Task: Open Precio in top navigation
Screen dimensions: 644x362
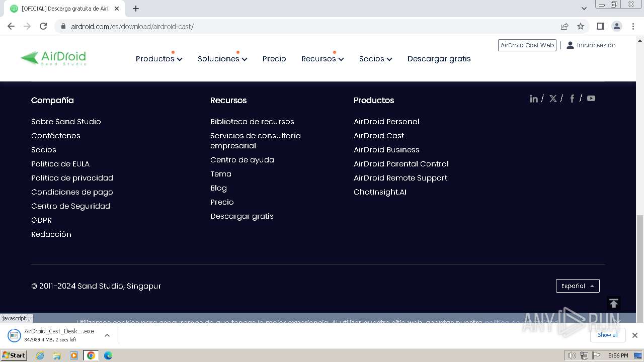Action: click(274, 59)
